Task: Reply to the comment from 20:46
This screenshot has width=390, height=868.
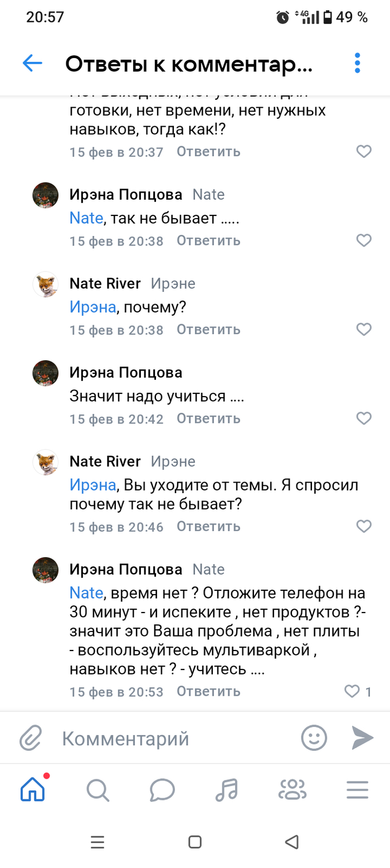Action: (208, 526)
